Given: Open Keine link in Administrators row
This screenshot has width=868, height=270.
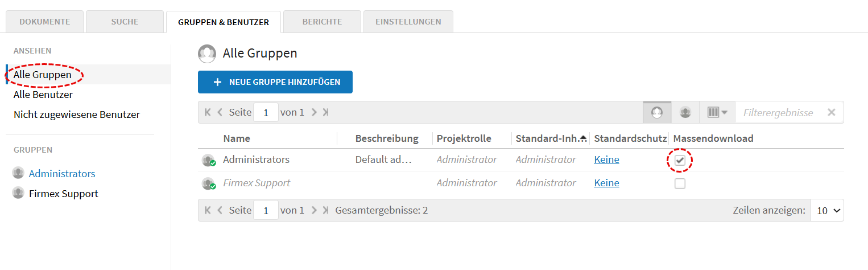Looking at the screenshot, I should click(606, 159).
